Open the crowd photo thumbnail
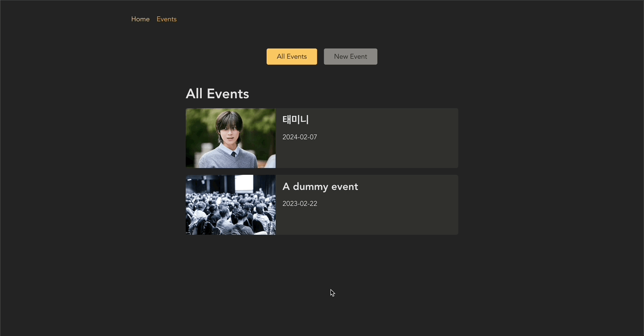The width and height of the screenshot is (644, 336). pyautogui.click(x=230, y=205)
